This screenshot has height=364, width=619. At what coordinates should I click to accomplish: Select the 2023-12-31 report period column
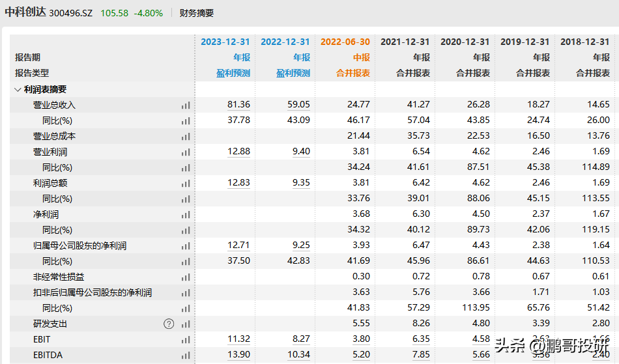point(225,42)
